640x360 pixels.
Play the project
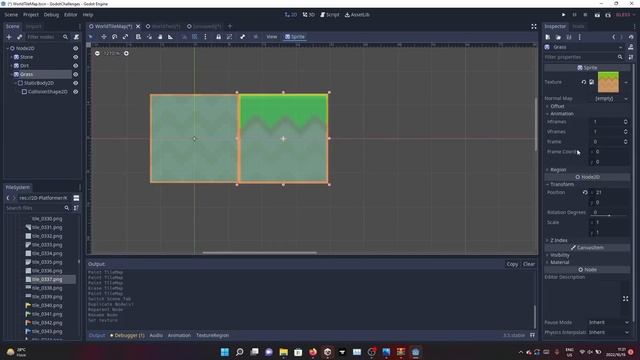tap(564, 15)
